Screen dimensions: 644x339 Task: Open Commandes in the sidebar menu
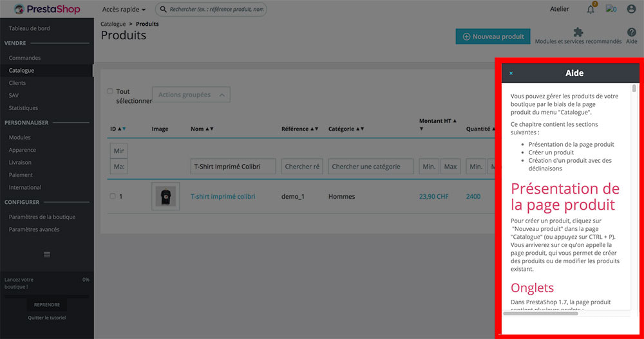click(24, 58)
